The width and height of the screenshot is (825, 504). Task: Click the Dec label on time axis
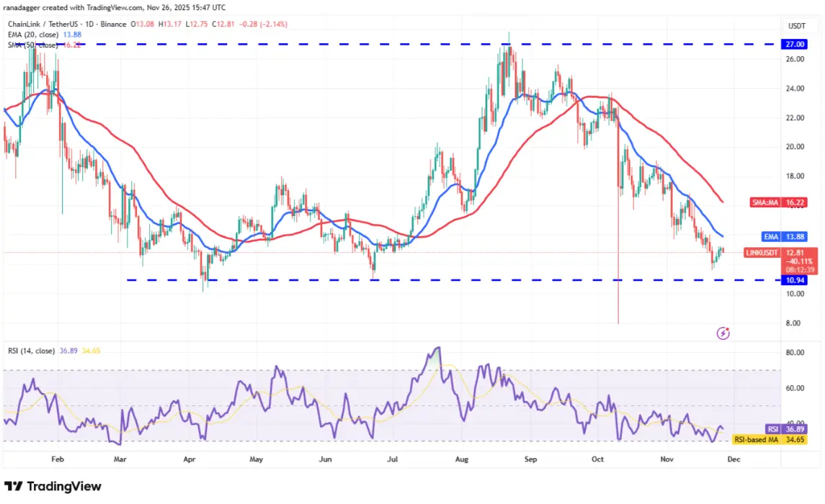click(x=733, y=459)
